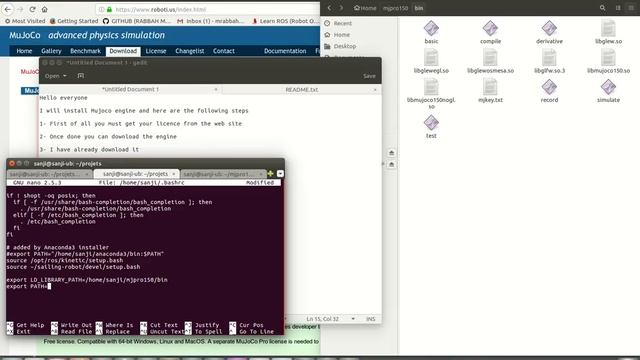Select the libmujoco150.so file
The height and width of the screenshot is (360, 640).
[x=608, y=62]
